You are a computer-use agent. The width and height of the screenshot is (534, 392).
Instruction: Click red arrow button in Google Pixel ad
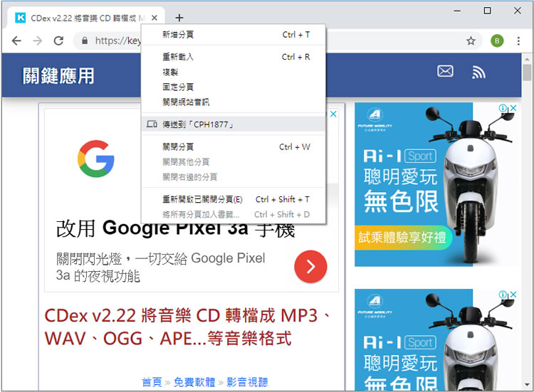[310, 267]
